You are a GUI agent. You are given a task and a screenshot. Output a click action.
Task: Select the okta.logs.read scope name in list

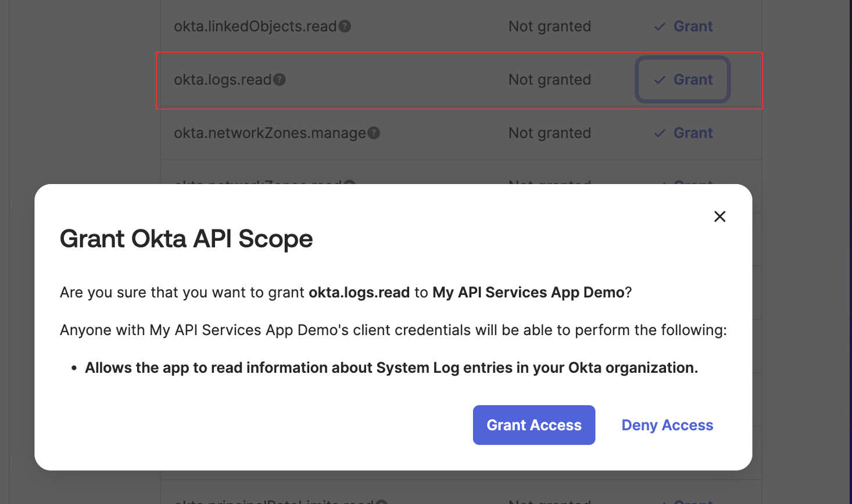[x=223, y=80]
